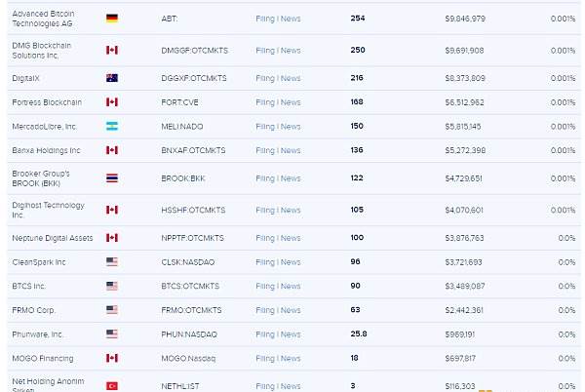Open News link for Fortress Blockchain
The height and width of the screenshot is (392, 585).
(291, 102)
